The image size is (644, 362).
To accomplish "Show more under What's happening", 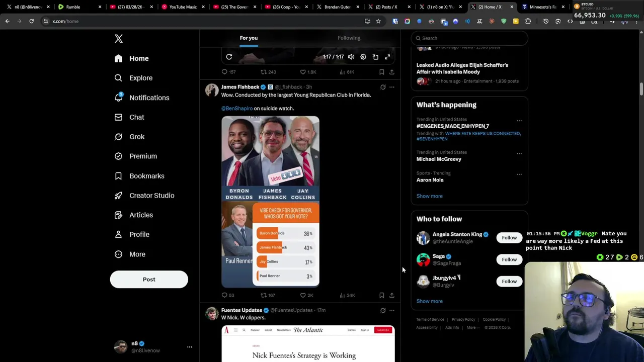I will (429, 196).
